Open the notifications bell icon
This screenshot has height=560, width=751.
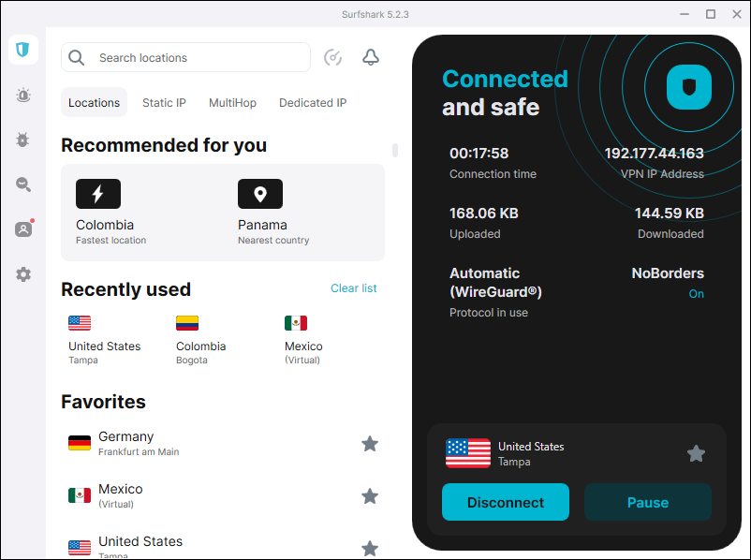pos(370,57)
